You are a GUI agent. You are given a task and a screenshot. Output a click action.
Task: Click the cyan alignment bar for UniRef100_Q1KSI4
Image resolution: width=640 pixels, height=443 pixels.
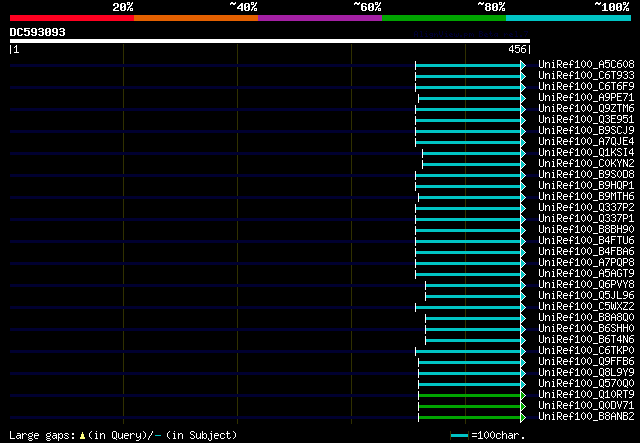tap(474, 154)
